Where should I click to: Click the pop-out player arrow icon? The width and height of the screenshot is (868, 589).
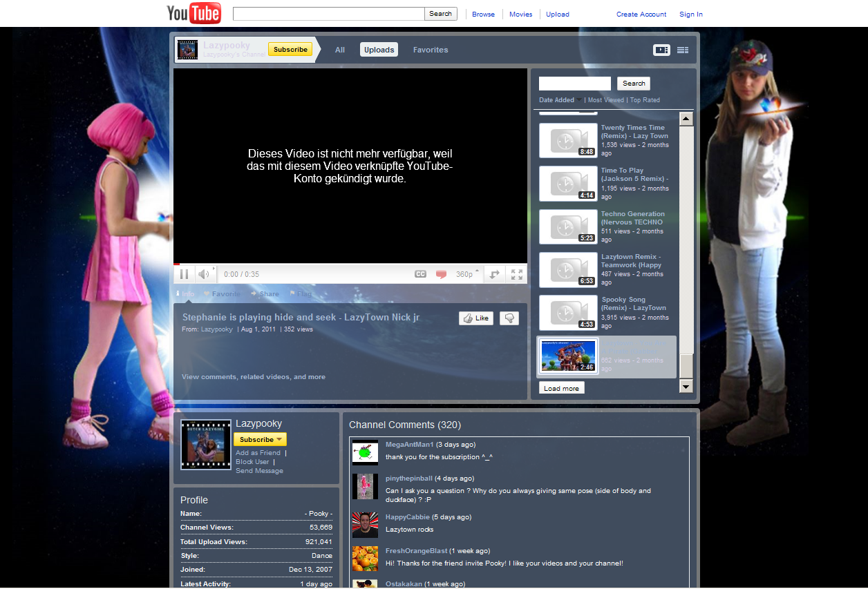point(495,274)
